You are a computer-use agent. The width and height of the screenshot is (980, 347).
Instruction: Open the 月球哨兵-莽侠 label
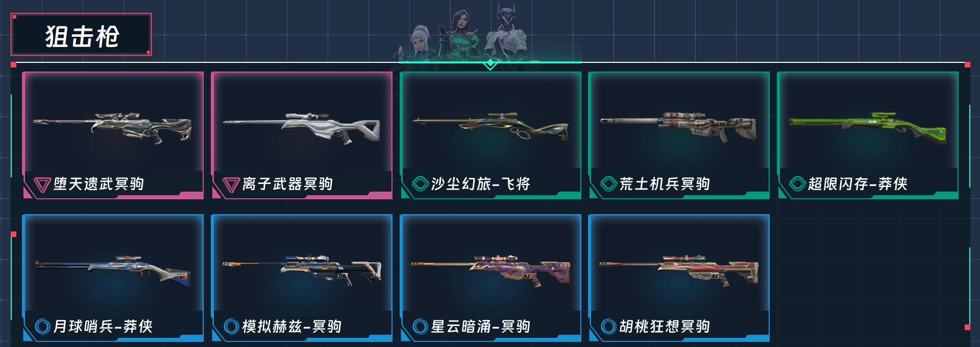(x=103, y=326)
